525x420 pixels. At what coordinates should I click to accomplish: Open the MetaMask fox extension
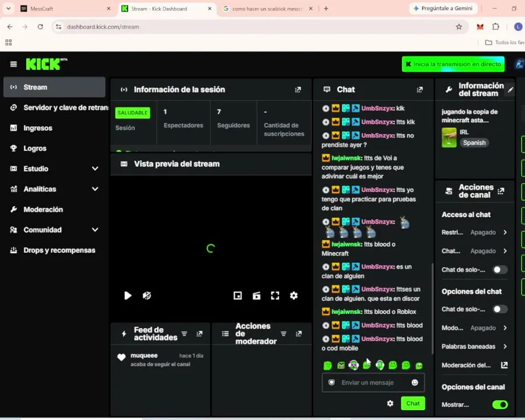tap(480, 27)
